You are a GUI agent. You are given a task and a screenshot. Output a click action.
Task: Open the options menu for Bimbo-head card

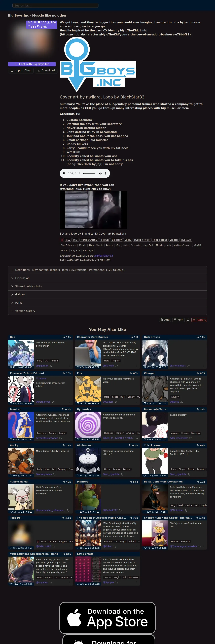click(x=136, y=474)
